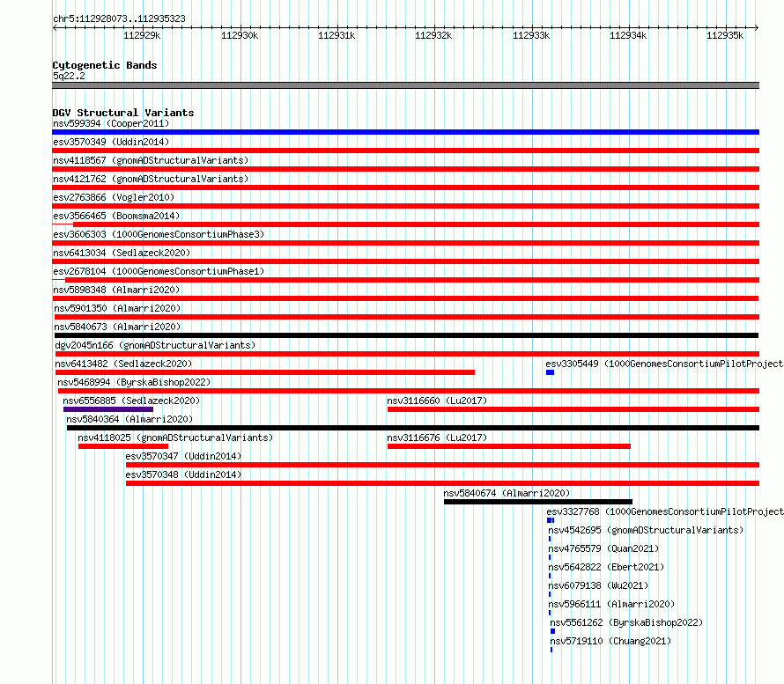The image size is (784, 684).
Task: Select the blue nsv599394 variant bar
Action: tap(405, 132)
